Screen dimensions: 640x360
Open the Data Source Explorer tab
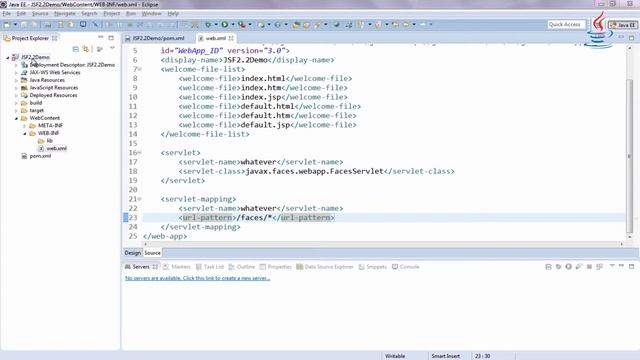pos(325,267)
